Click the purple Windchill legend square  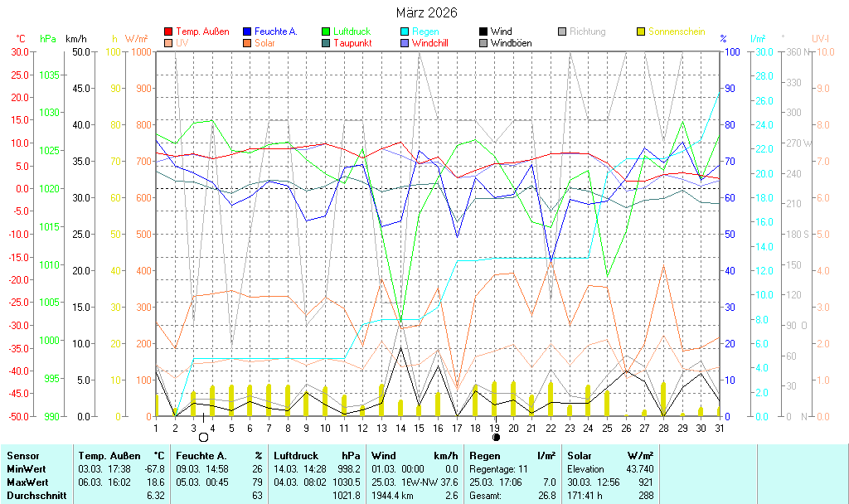pyautogui.click(x=405, y=43)
